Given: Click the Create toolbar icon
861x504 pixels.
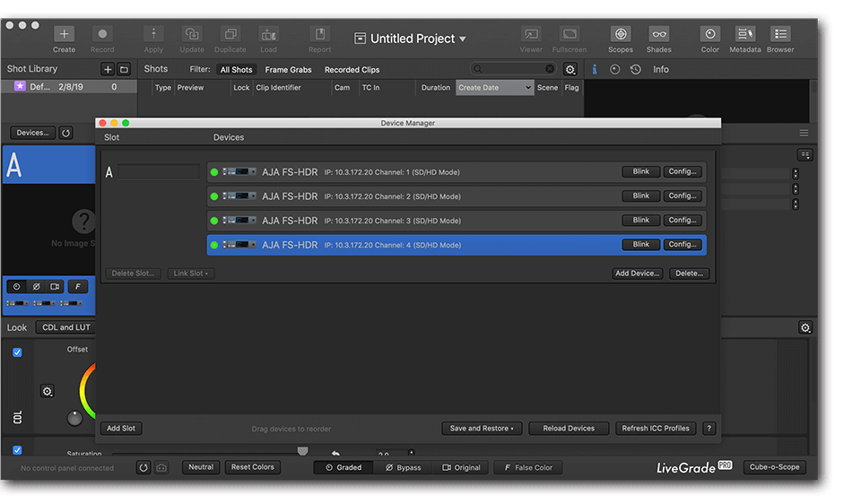Looking at the screenshot, I should point(64,34).
